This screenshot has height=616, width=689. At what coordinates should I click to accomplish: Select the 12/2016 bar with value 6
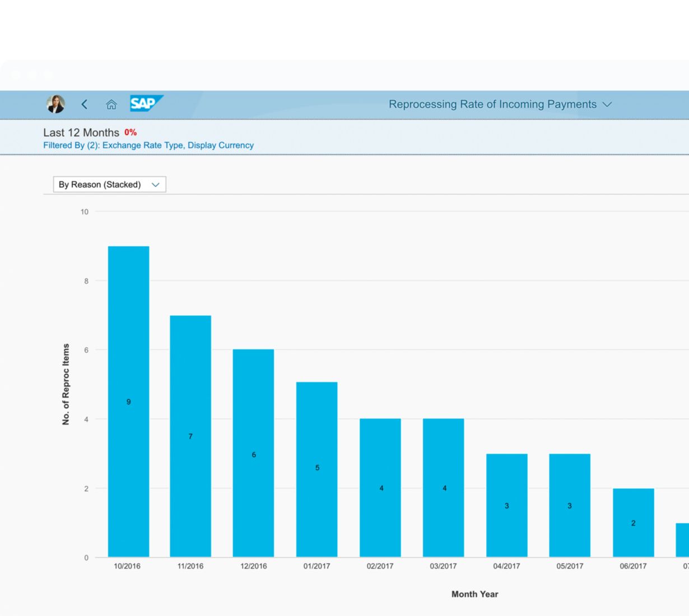pyautogui.click(x=253, y=454)
